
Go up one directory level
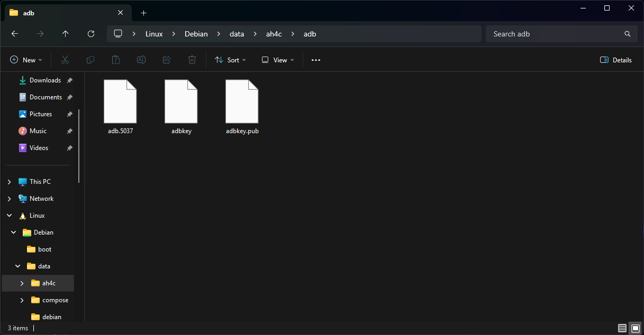tap(66, 34)
